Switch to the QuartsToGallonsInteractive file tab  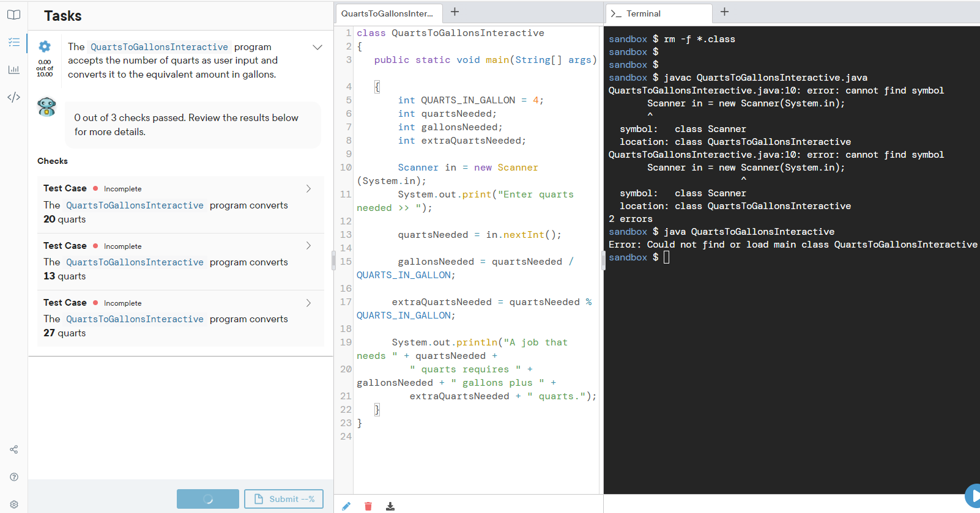[x=387, y=13]
